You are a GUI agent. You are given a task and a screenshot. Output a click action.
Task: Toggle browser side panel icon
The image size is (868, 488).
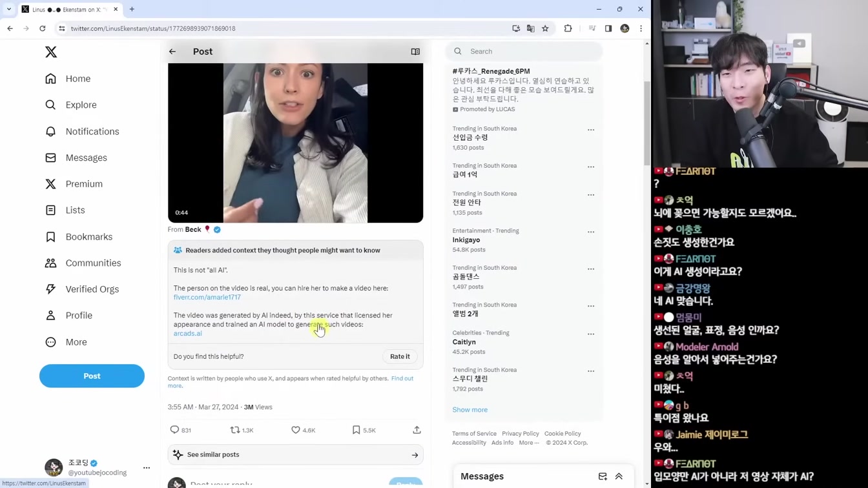coord(608,28)
